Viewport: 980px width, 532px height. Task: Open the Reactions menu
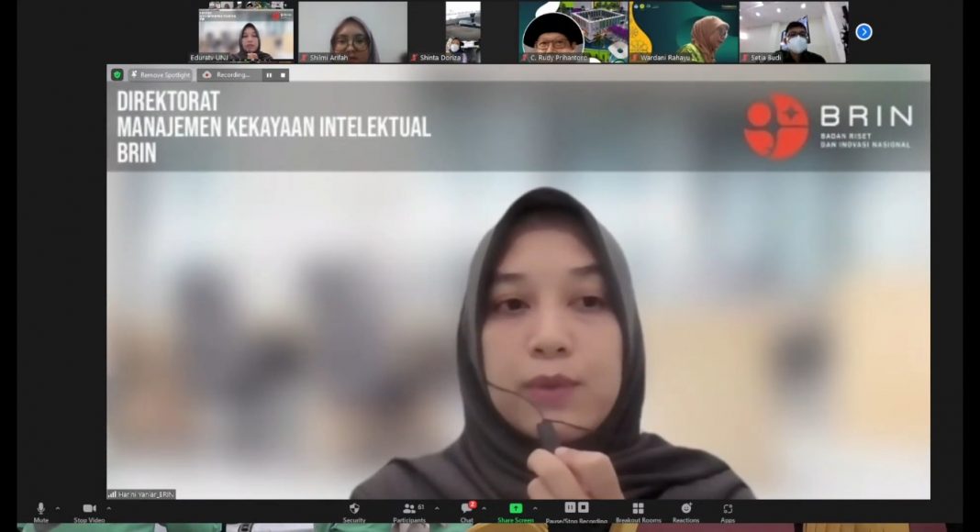pos(685,510)
